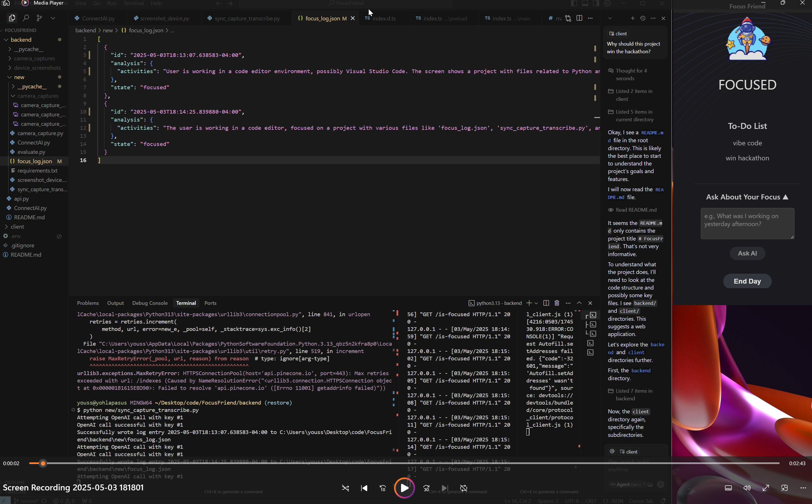Switch player to full screen
The image size is (812, 504).
766,488
